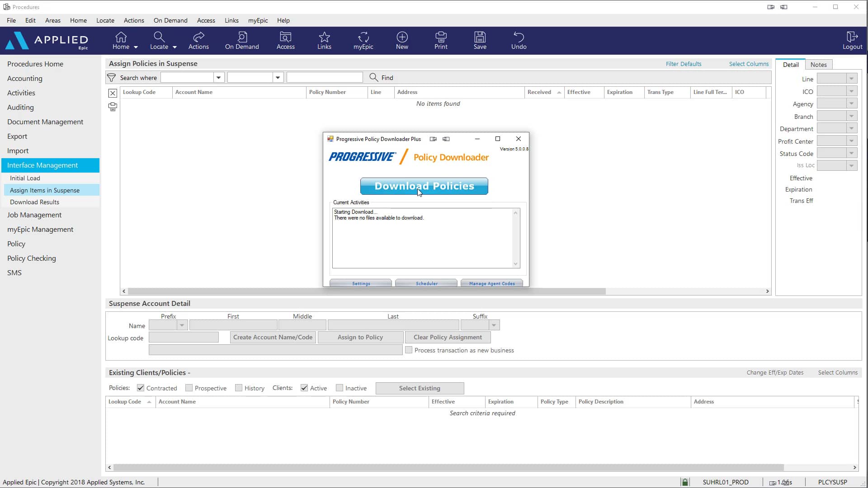Image resolution: width=868 pixels, height=488 pixels.
Task: Click the Find search input field
Action: tap(325, 77)
